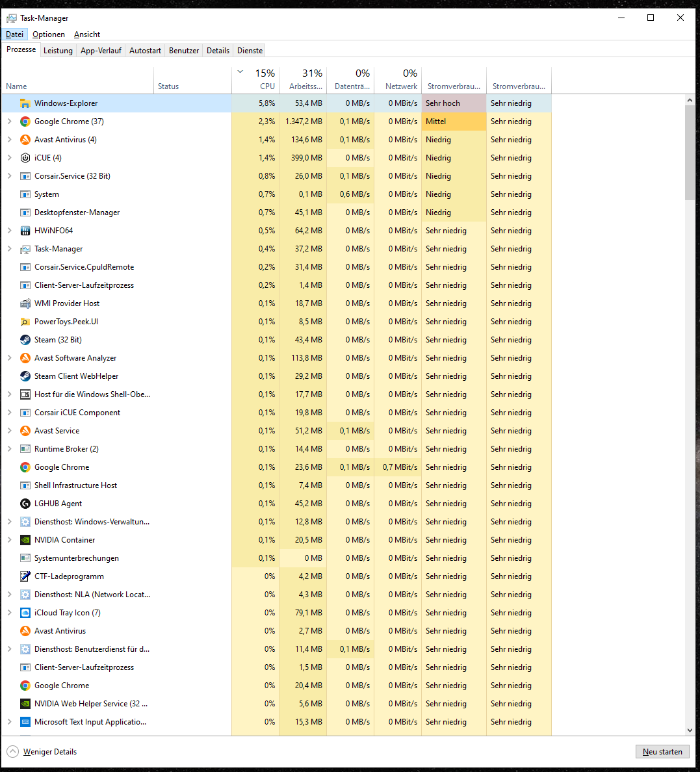700x772 pixels.
Task: Select the System process row
Action: pos(277,194)
